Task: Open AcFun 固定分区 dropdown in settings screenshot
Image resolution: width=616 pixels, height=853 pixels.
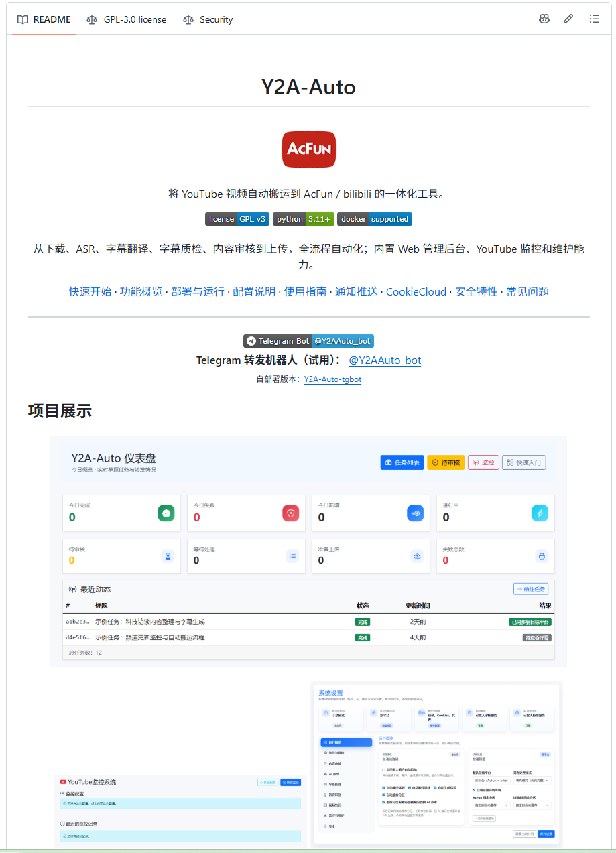Action: (x=491, y=805)
